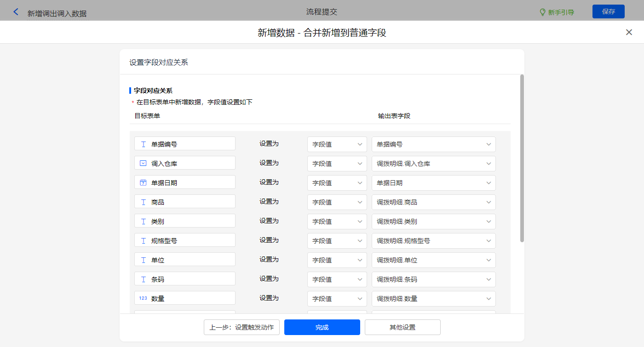Click the vertical scrollbar of the field list
The height and width of the screenshot is (347, 644).
coord(522,158)
